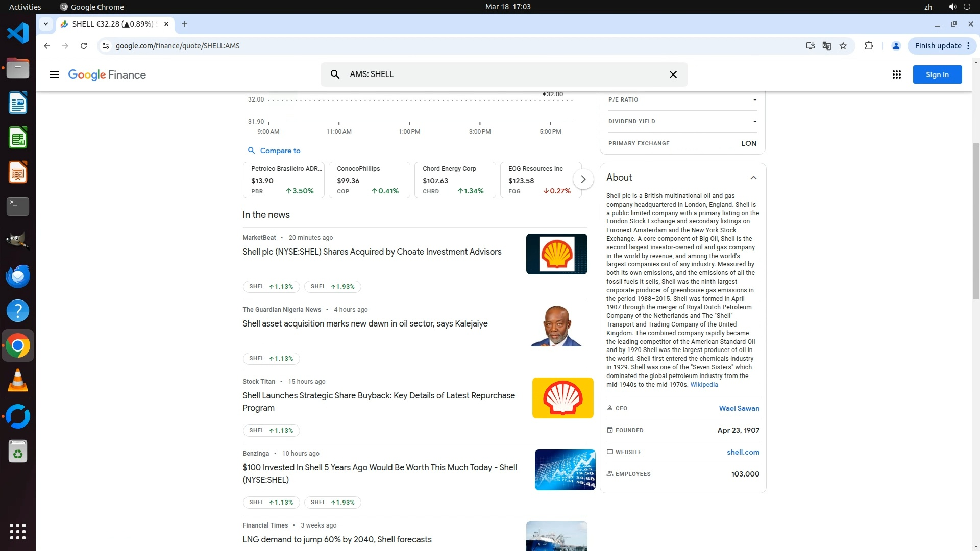
Task: Click the Compare to search field
Action: [x=280, y=151]
